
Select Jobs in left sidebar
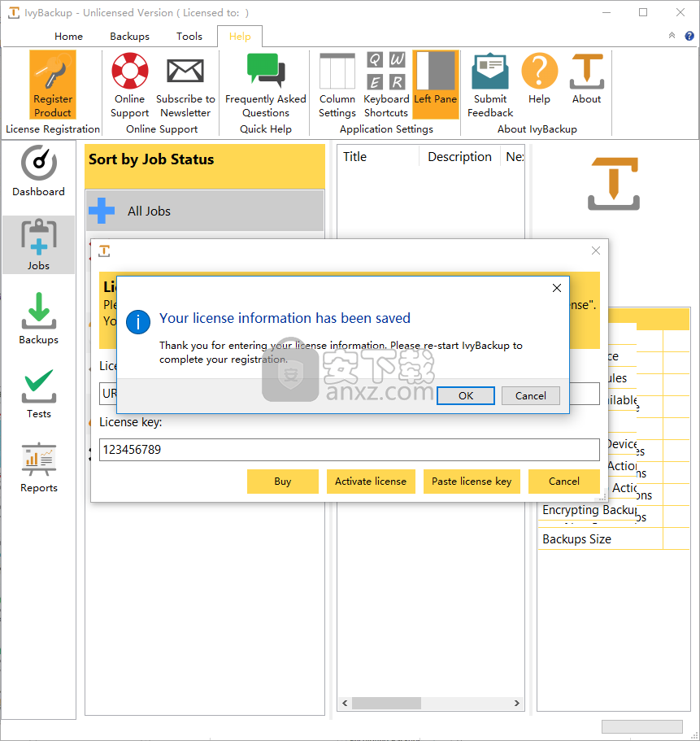click(39, 245)
